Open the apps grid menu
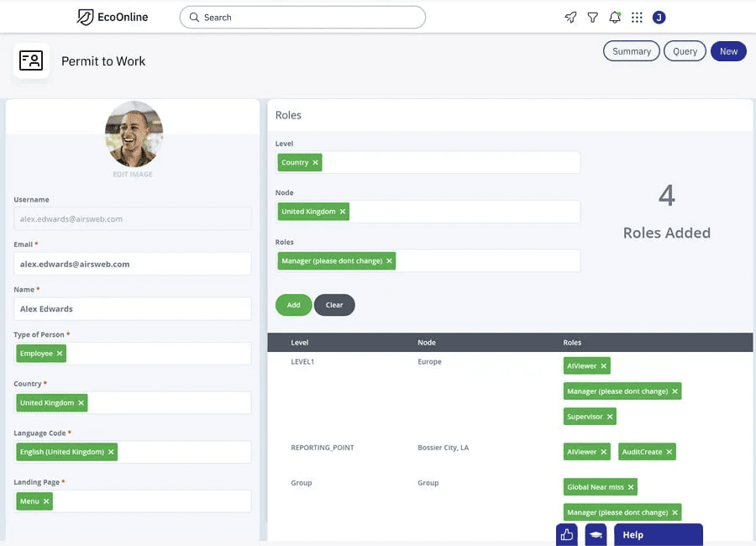Viewport: 756px width, 546px height. [637, 17]
